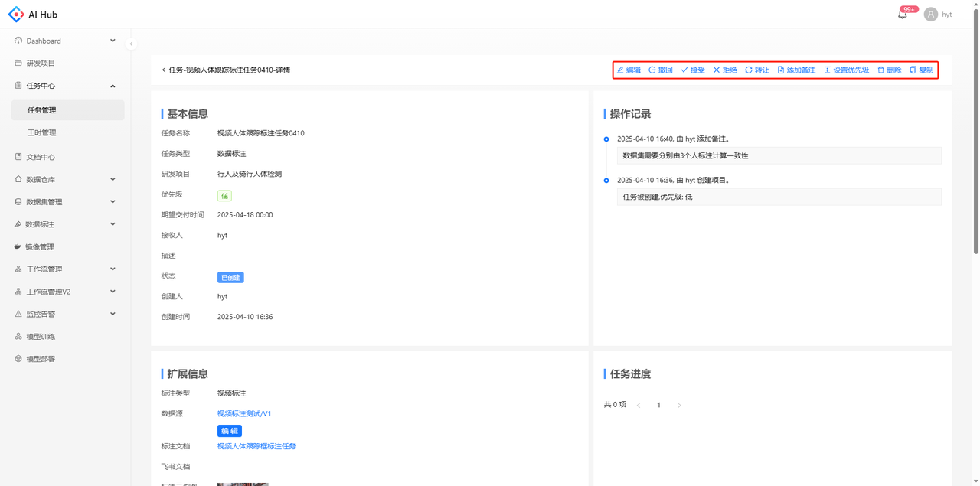Click the 编辑 pencil button in the toolbar
Image resolution: width=980 pixels, height=486 pixels.
pyautogui.click(x=629, y=70)
